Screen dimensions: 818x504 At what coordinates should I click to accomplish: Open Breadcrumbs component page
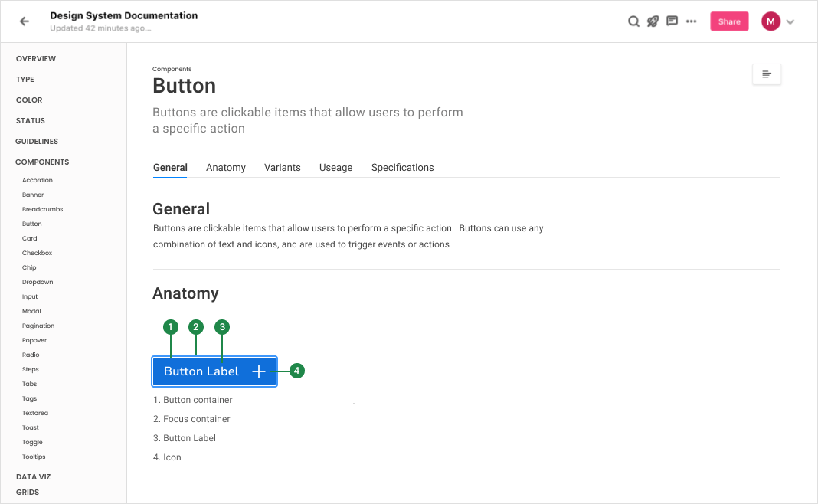[43, 209]
